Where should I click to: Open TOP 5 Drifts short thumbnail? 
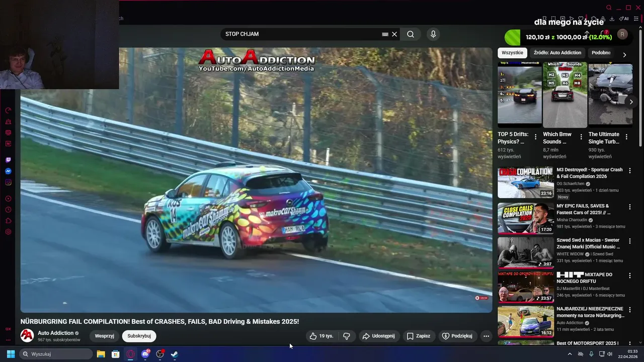[x=520, y=94]
